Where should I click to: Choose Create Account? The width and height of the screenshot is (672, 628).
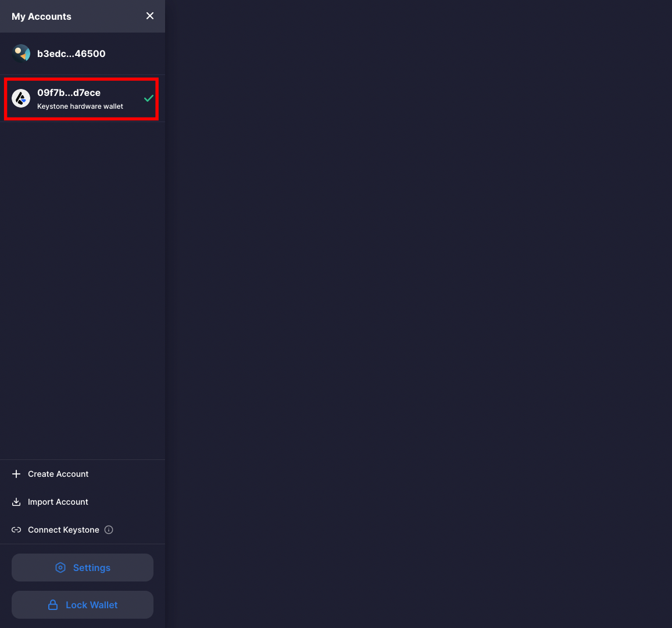[58, 474]
